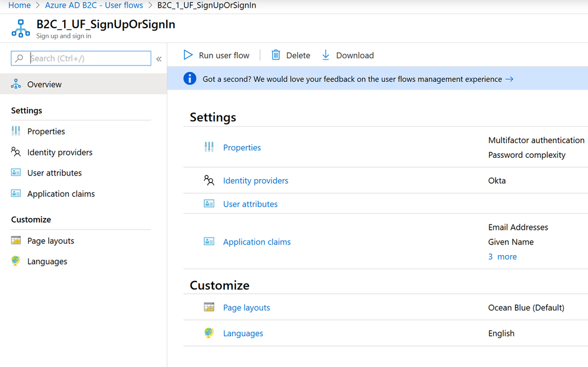Go to Home via the breadcrumb

pos(19,5)
